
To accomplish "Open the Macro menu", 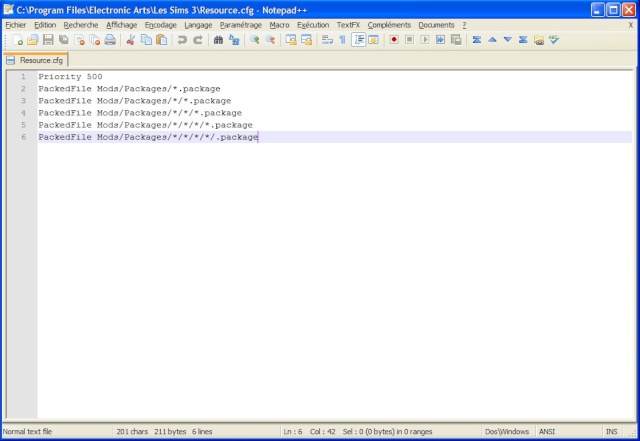I will [279, 25].
